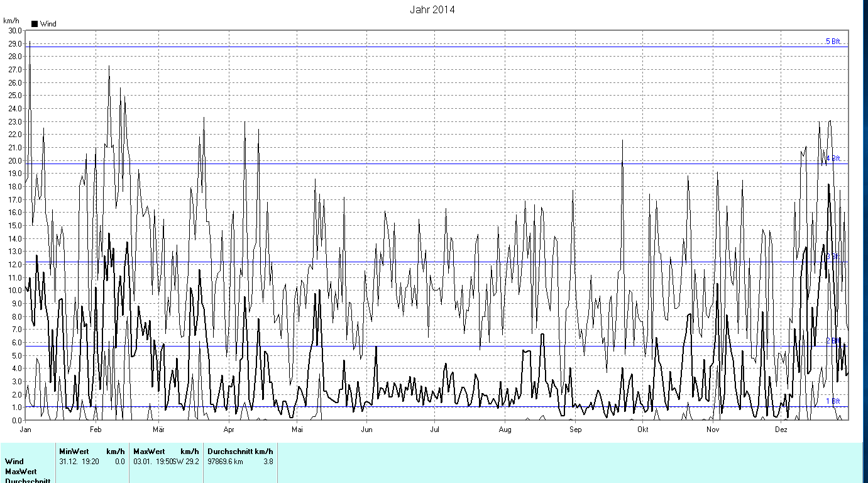
Task: Click the "Jul" month label on the X axis
Action: [x=434, y=430]
